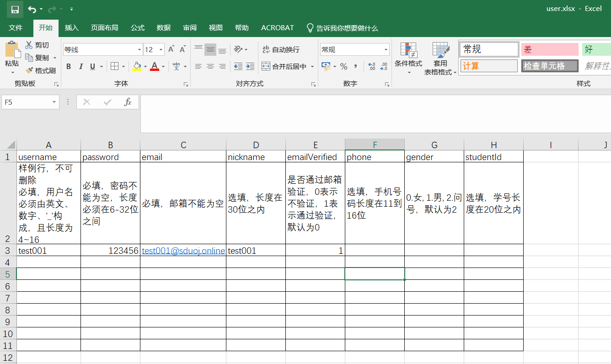Viewport: 611px width, 364px height.
Task: Toggle bold formatting
Action: pyautogui.click(x=69, y=66)
